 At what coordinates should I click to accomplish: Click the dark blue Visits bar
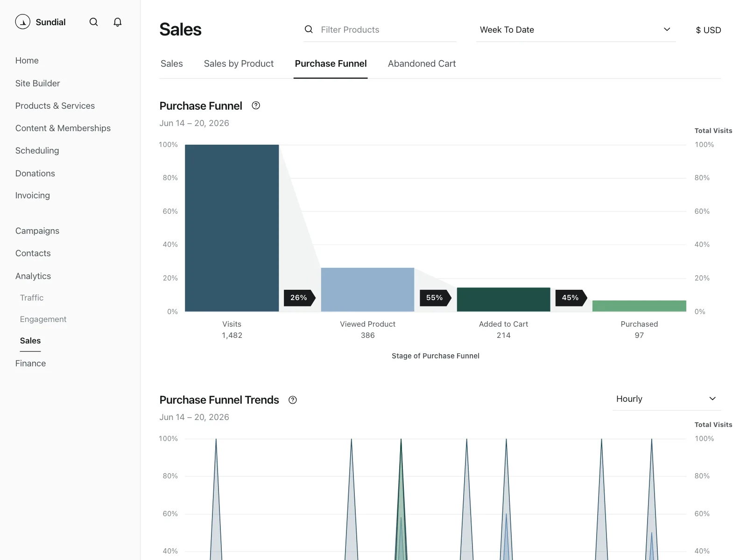232,228
